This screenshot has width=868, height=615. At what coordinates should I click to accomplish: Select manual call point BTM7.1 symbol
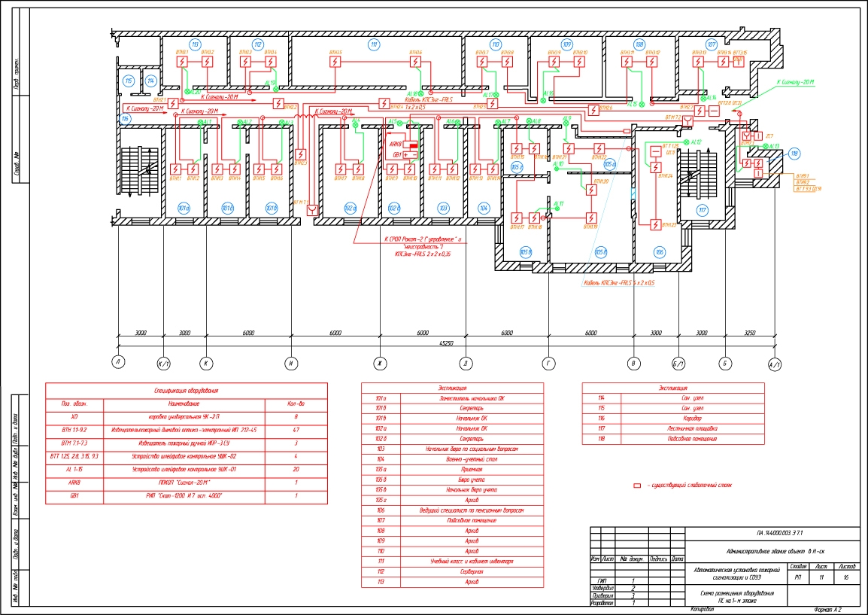pyautogui.click(x=313, y=210)
